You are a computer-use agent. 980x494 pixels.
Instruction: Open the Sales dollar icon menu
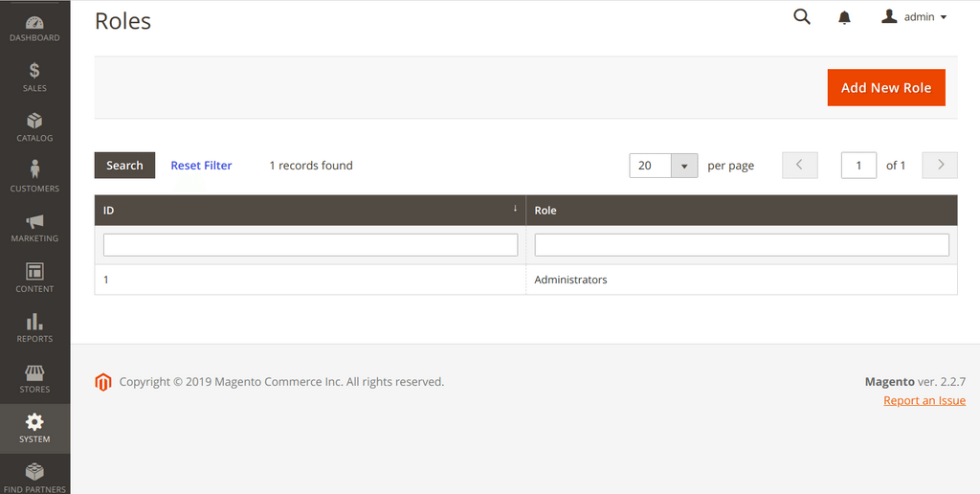point(34,71)
